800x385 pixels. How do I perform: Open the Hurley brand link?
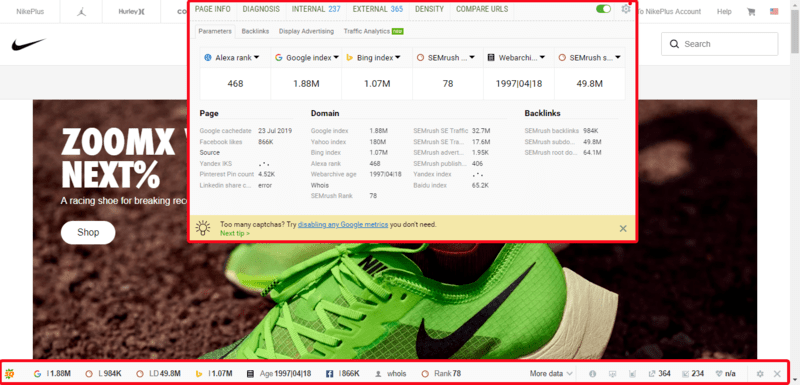(x=132, y=12)
